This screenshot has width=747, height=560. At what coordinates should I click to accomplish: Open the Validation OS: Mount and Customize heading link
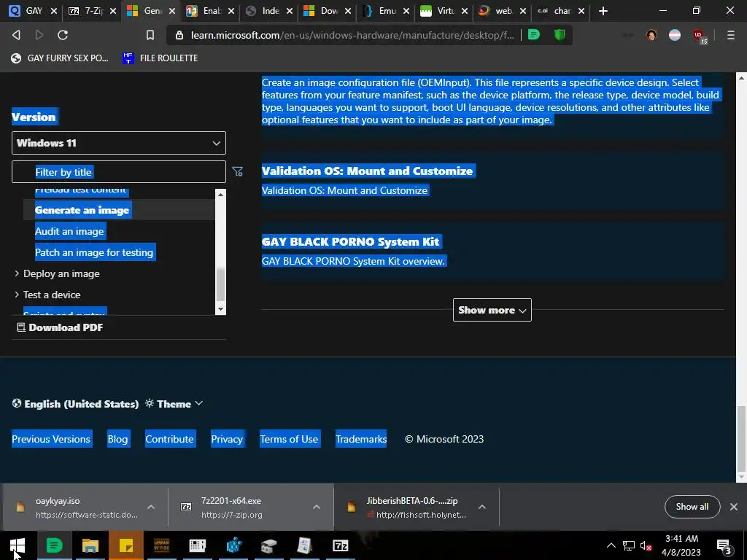368,171
